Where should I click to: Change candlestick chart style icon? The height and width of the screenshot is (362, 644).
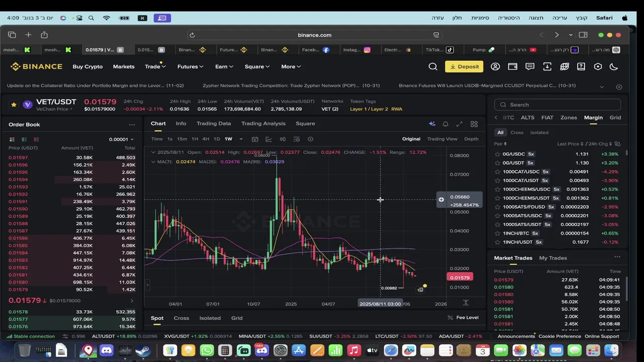click(283, 139)
